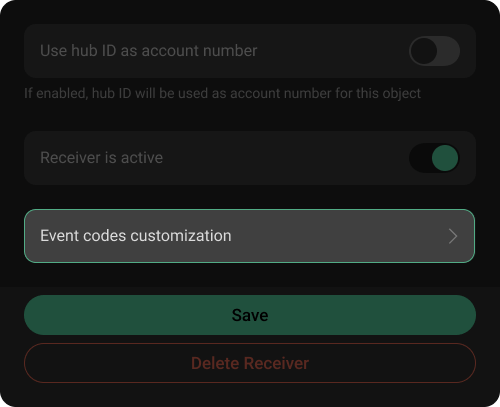Viewport: 500px width, 407px height.
Task: Select the Receiver is active row
Action: click(x=250, y=158)
